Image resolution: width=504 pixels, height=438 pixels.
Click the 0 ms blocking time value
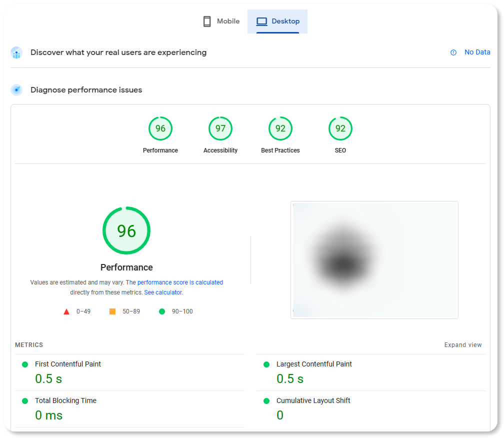click(49, 415)
